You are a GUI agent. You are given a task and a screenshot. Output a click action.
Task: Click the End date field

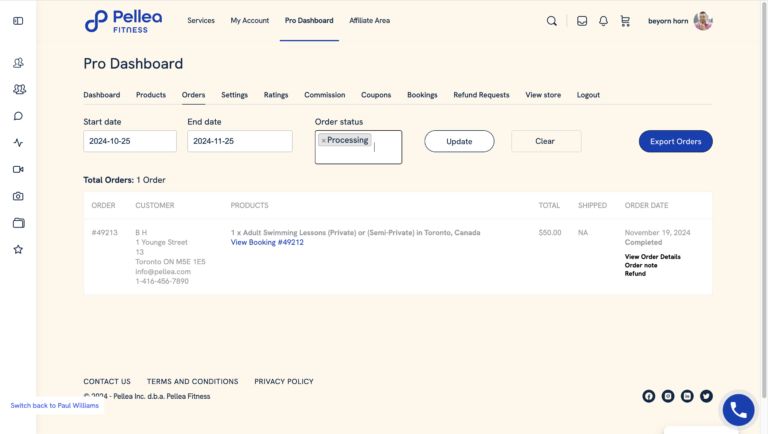point(240,141)
